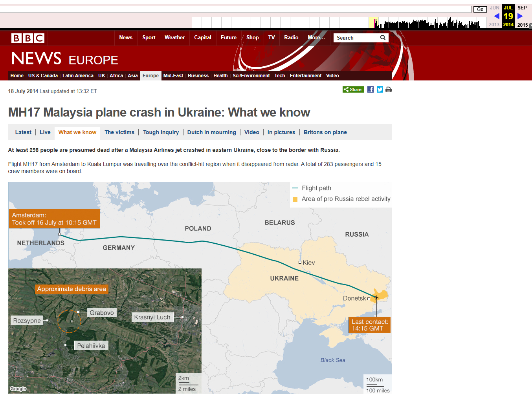The width and height of the screenshot is (532, 394).
Task: Open the Capital menu item
Action: (x=203, y=38)
